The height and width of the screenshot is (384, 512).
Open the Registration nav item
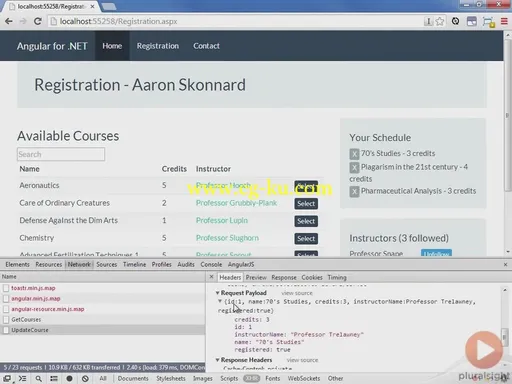(x=158, y=46)
